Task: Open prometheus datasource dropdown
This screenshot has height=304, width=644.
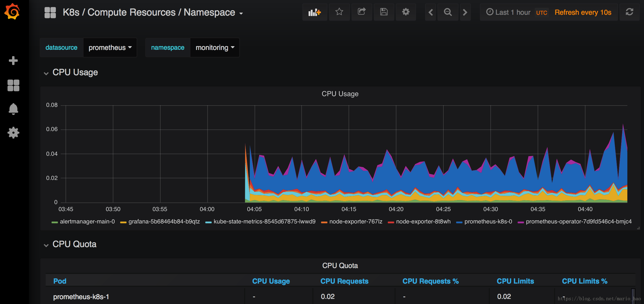Action: tap(110, 48)
